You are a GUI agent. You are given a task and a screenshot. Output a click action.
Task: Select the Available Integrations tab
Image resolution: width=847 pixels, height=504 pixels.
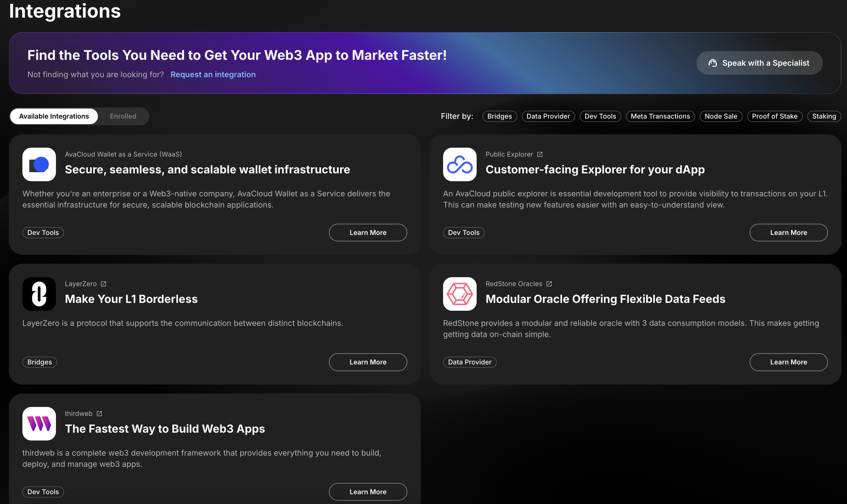[x=54, y=116]
